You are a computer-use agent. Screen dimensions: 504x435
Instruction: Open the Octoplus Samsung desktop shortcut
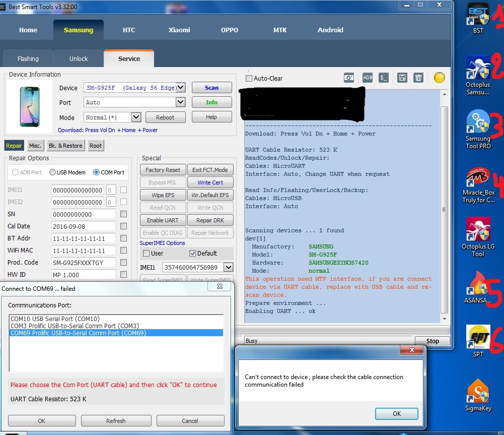(478, 76)
